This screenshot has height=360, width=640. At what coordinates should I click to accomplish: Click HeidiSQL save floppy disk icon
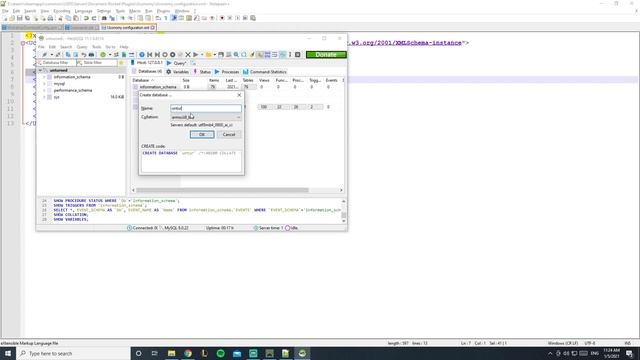221,55
